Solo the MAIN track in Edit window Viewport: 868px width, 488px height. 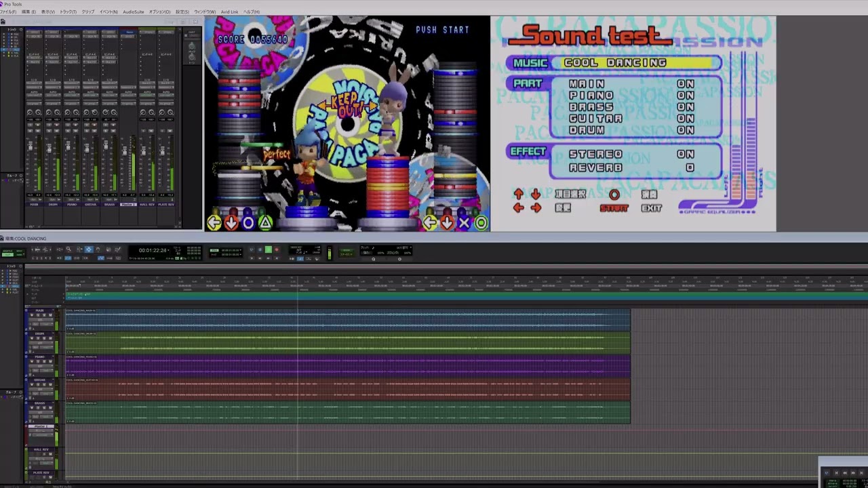coord(44,315)
